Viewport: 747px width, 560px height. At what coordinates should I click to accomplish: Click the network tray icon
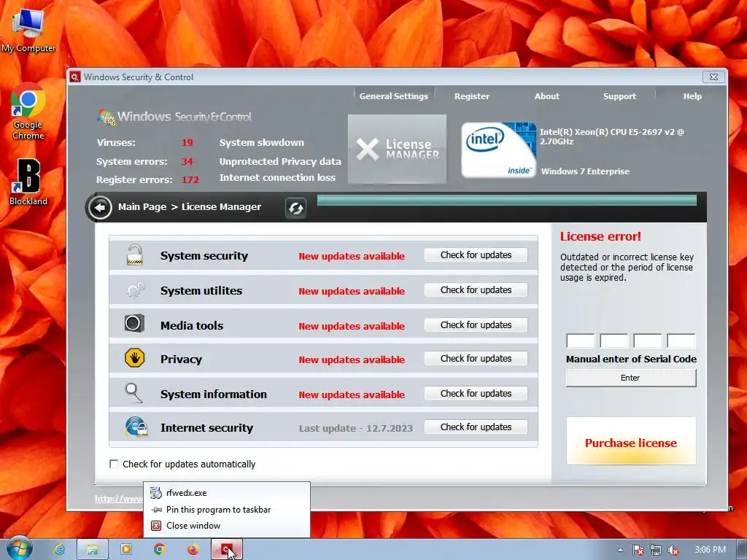click(656, 550)
